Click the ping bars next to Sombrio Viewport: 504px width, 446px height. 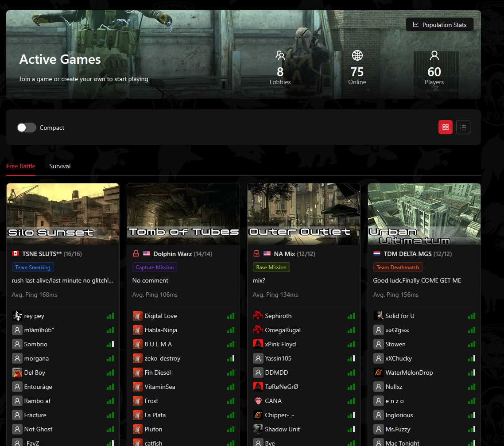pyautogui.click(x=110, y=344)
